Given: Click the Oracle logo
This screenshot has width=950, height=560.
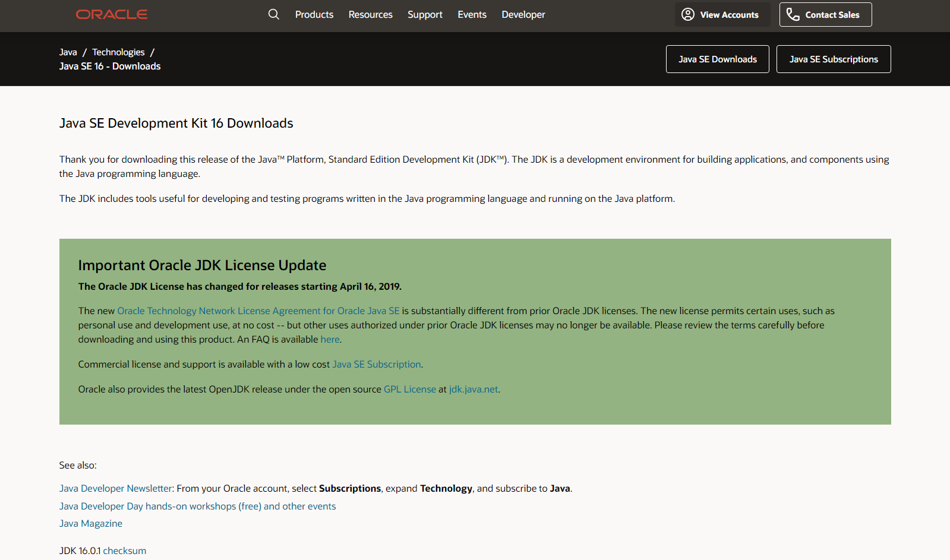Looking at the screenshot, I should (112, 14).
